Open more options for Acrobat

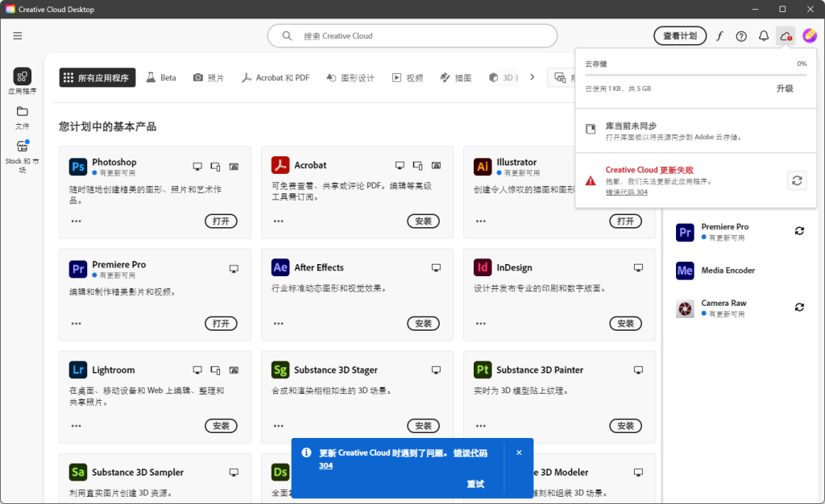coord(278,221)
